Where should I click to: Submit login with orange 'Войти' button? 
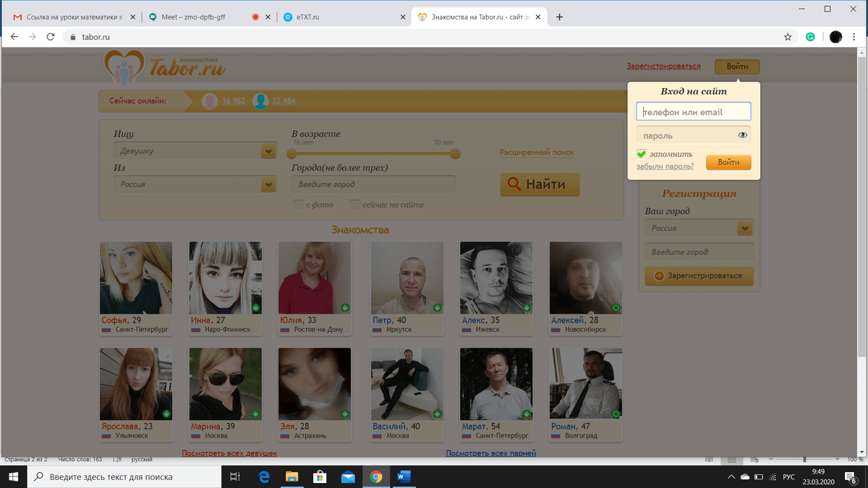[728, 163]
